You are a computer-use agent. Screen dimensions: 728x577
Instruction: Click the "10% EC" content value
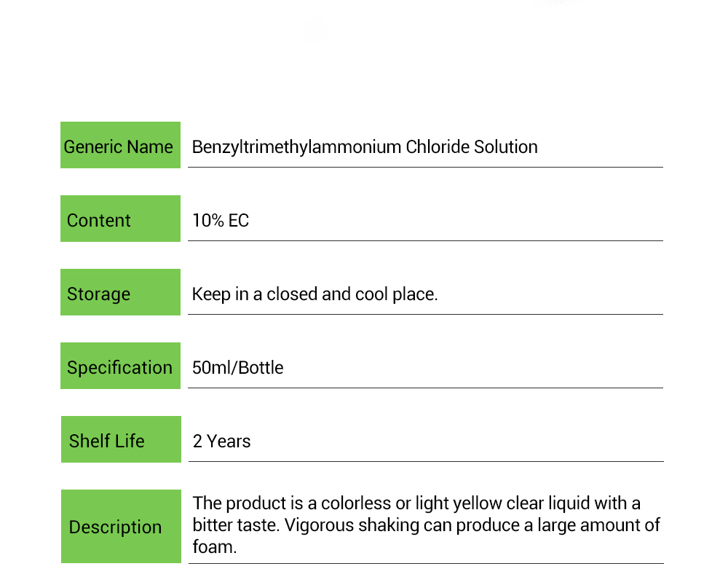tap(221, 220)
